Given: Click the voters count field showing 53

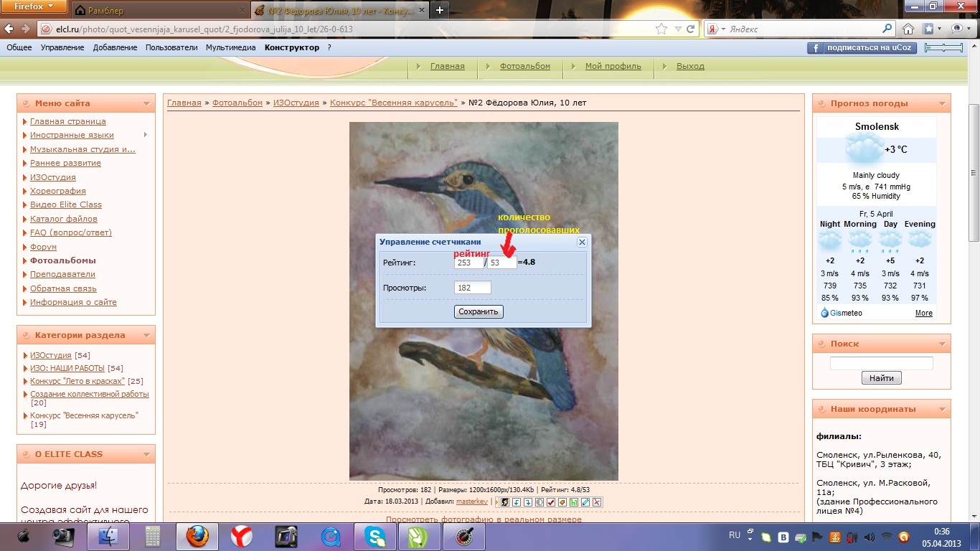Looking at the screenshot, I should [x=502, y=263].
